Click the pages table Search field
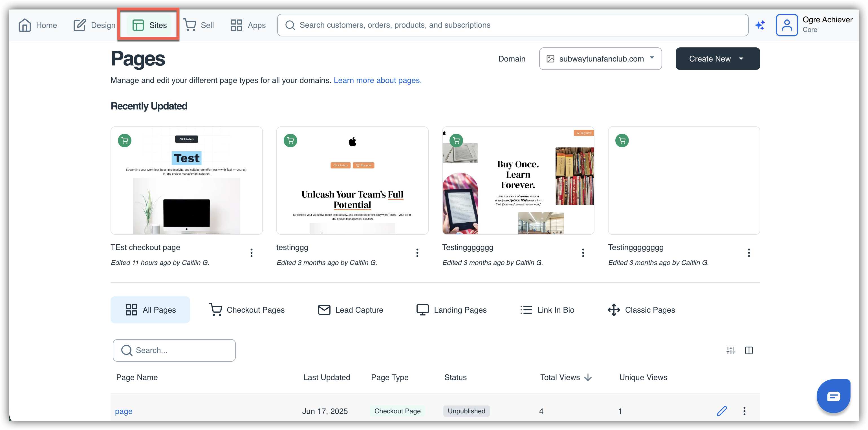Image resolution: width=868 pixels, height=430 pixels. tap(174, 350)
